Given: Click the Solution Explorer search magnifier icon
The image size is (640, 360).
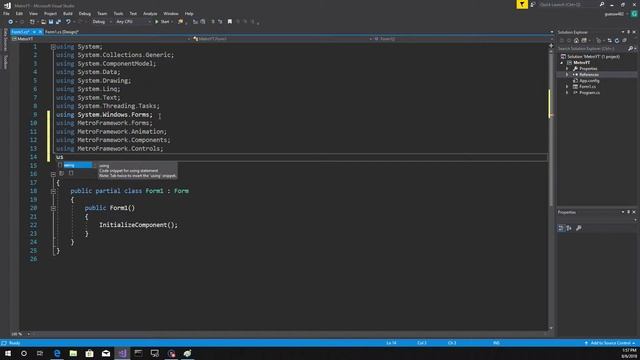Looking at the screenshot, I should point(631,49).
